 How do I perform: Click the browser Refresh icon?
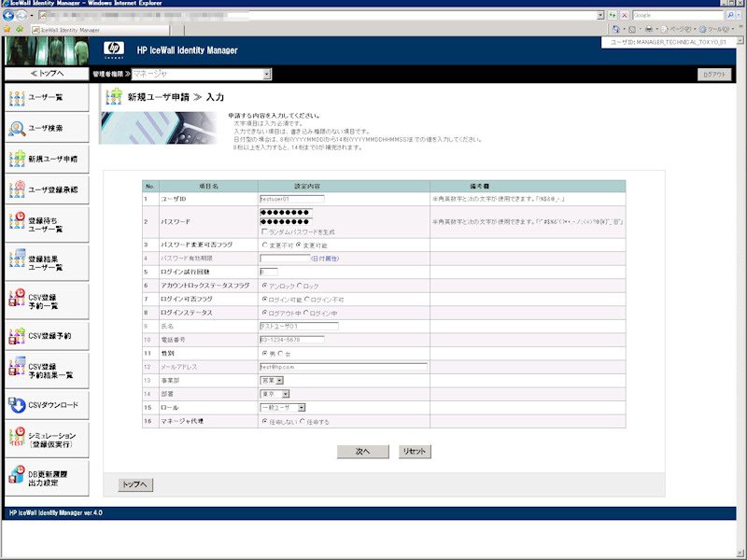click(613, 15)
